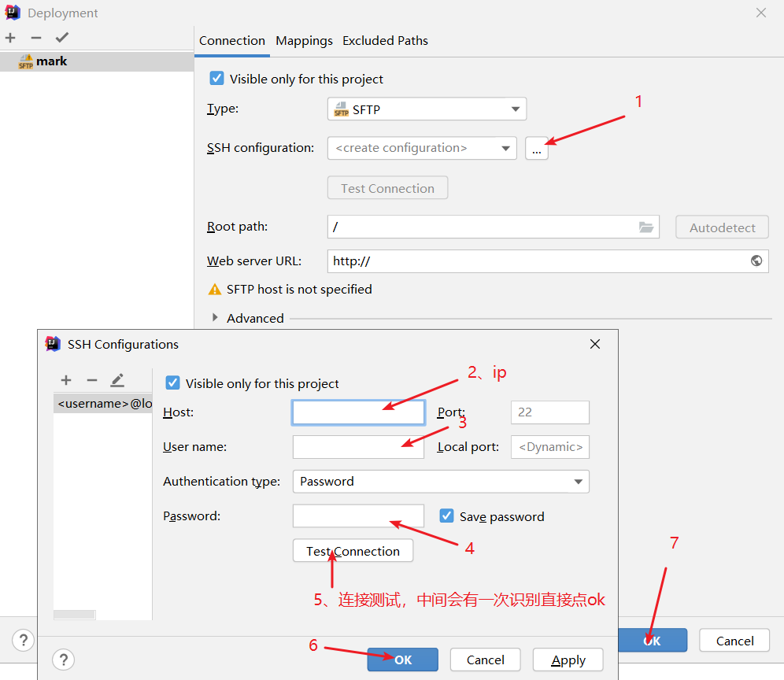Remove the selected mark server

(36, 37)
